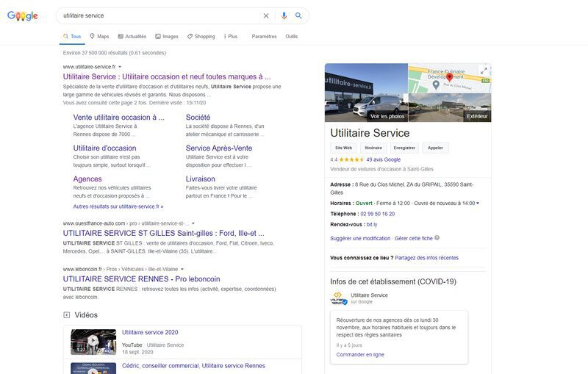The height and width of the screenshot is (374, 588).
Task: Open the Agences sitelink
Action: pos(87,179)
